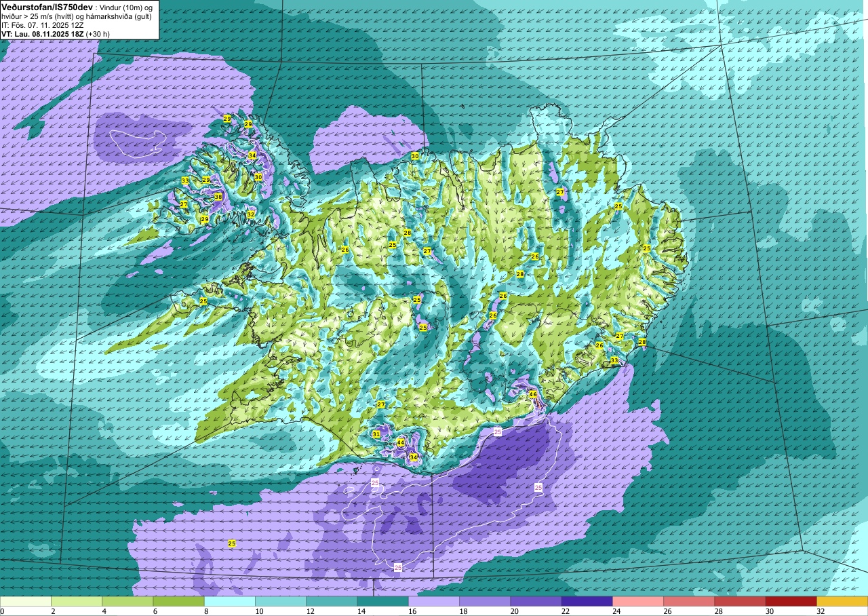Select the legend tick label 10
Viewport: 868px width, 616px height.
click(x=259, y=611)
